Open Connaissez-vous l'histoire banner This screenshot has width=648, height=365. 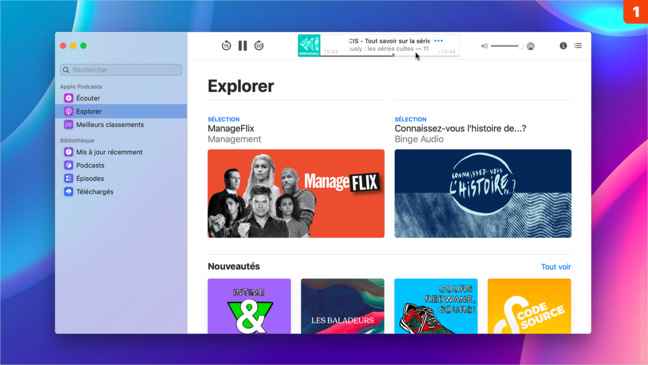483,193
